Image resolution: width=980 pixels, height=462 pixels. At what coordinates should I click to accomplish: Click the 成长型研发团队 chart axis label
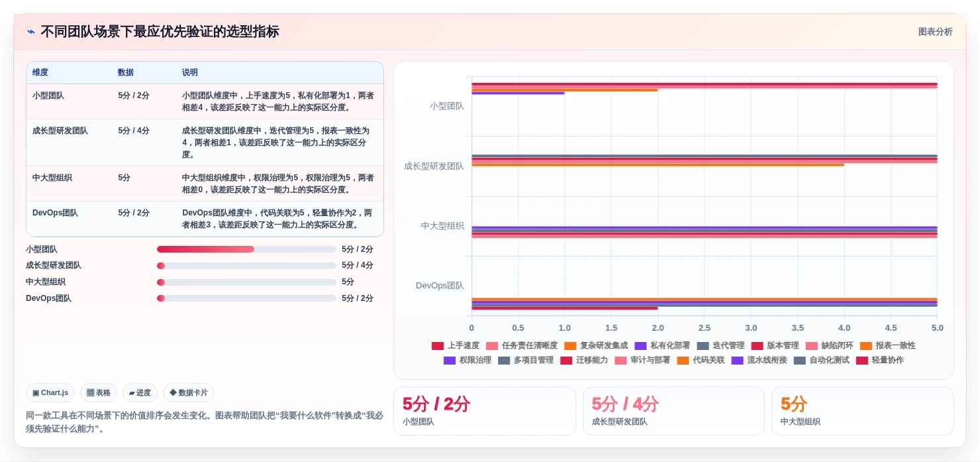pos(434,166)
